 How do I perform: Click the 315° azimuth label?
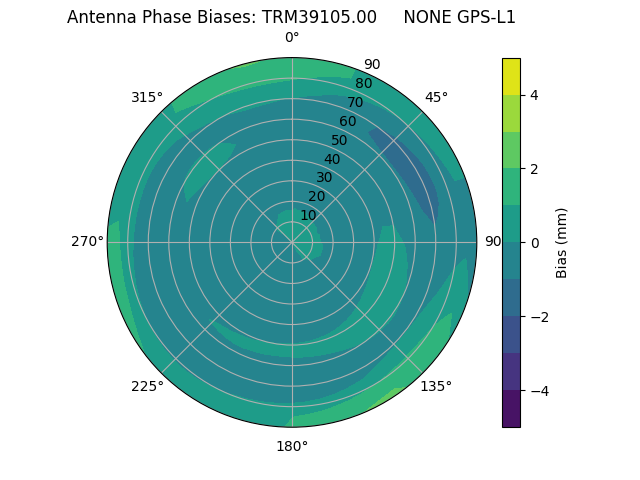click(147, 97)
